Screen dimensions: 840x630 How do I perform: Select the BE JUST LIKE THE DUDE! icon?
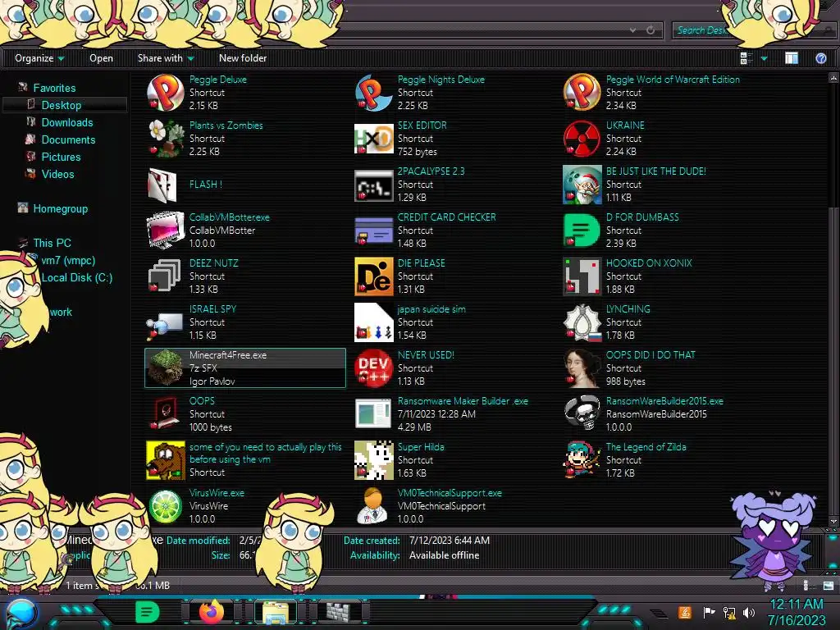(x=582, y=185)
